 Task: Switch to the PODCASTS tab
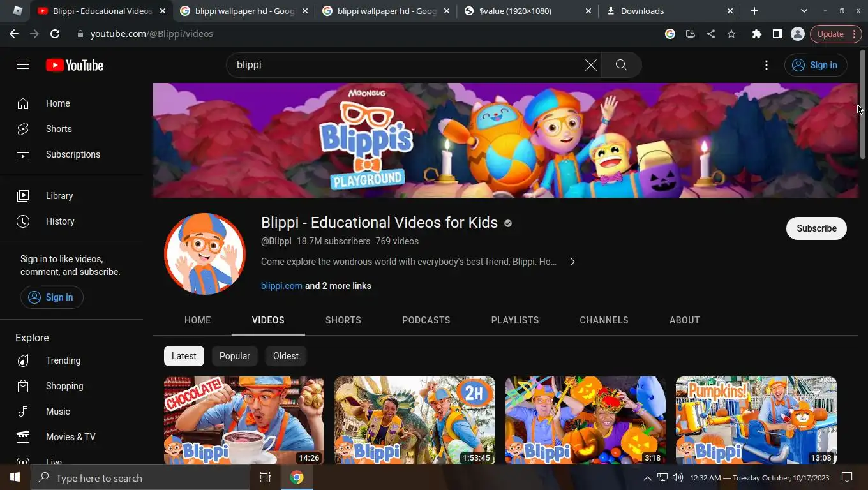tap(426, 320)
